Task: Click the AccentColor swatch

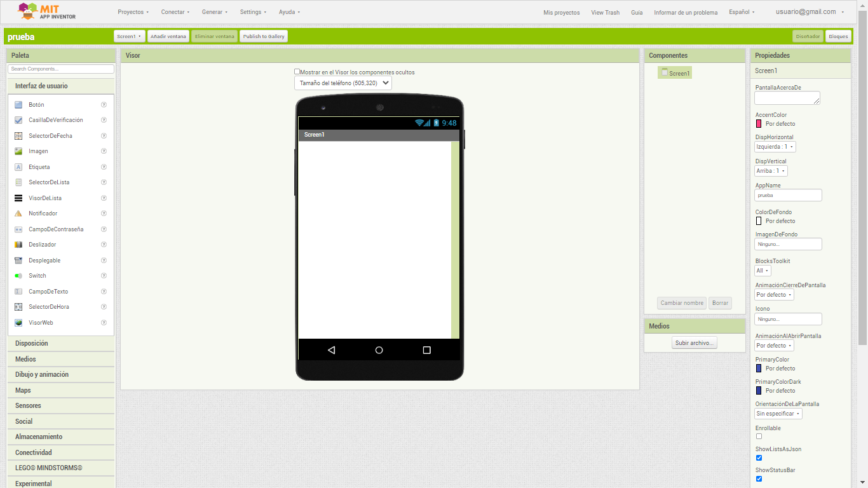Action: [x=759, y=124]
